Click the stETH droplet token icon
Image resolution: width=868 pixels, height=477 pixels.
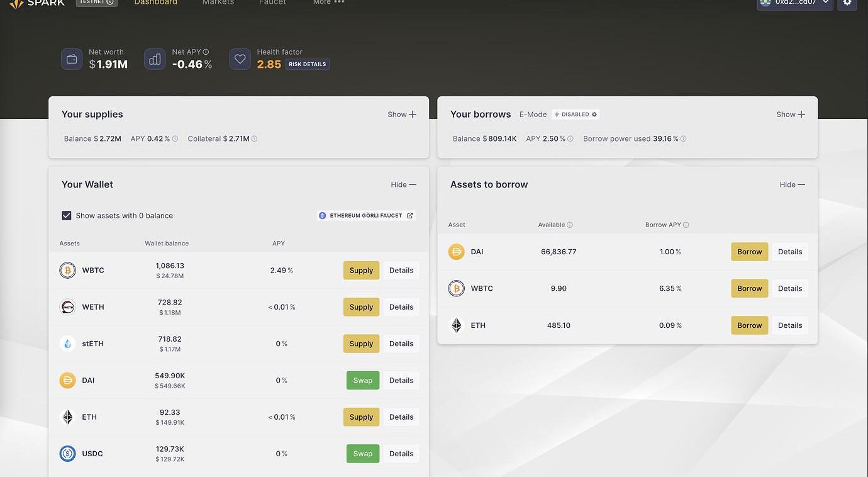click(x=67, y=344)
